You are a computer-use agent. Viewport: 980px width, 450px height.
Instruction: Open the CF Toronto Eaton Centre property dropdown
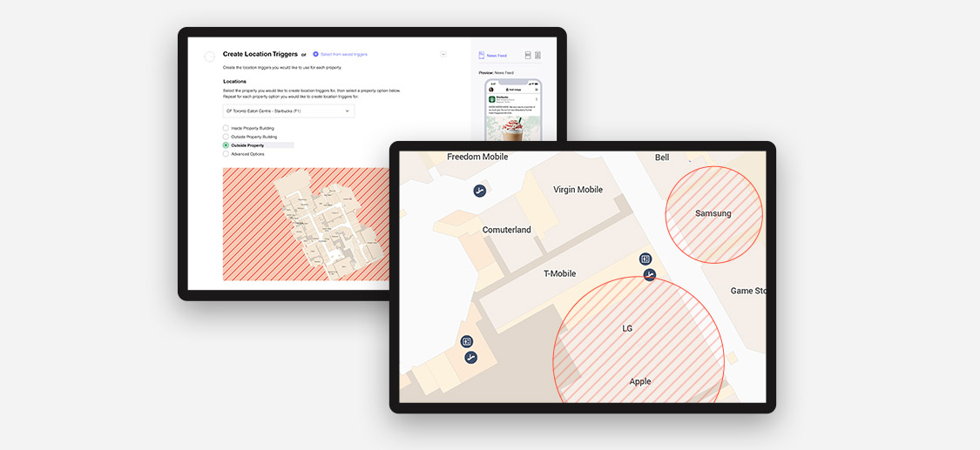click(x=288, y=111)
